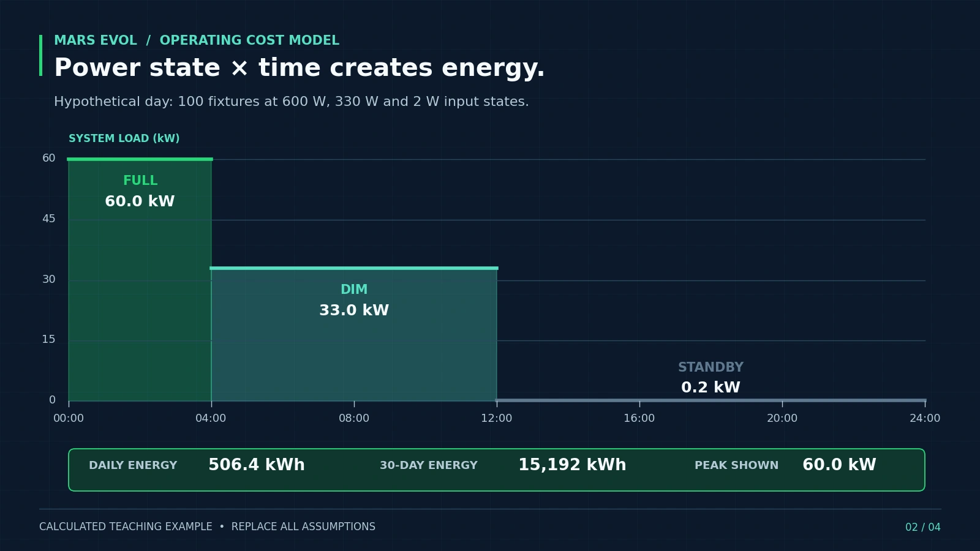Click the 24:00 time axis label
The width and height of the screenshot is (980, 551).
point(925,418)
